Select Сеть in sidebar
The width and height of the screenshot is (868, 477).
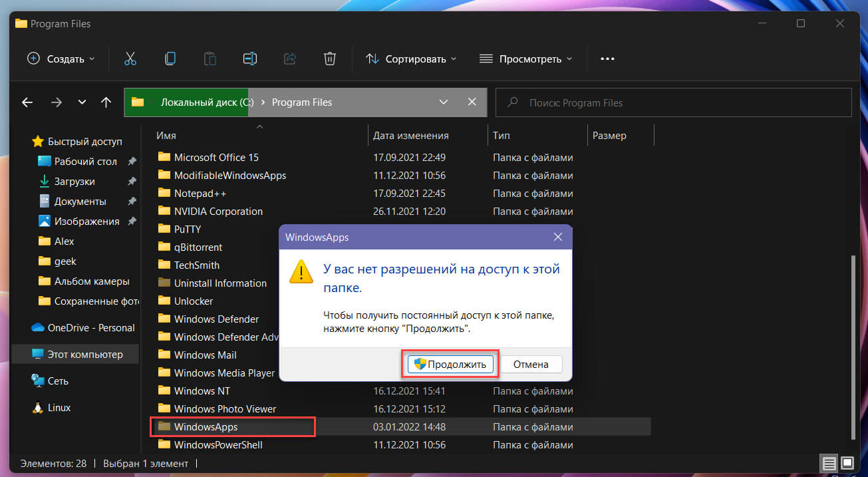(58, 381)
